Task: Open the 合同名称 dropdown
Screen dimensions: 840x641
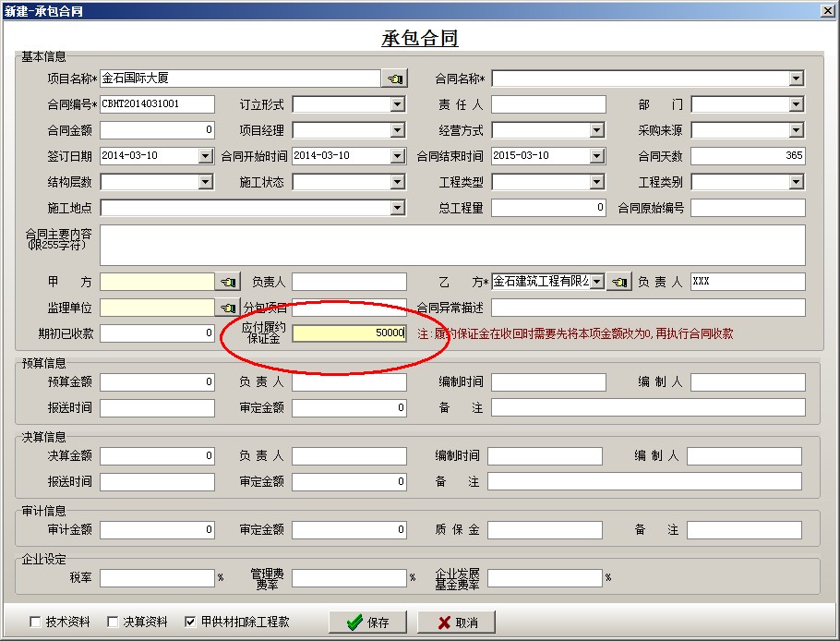Action: (797, 79)
